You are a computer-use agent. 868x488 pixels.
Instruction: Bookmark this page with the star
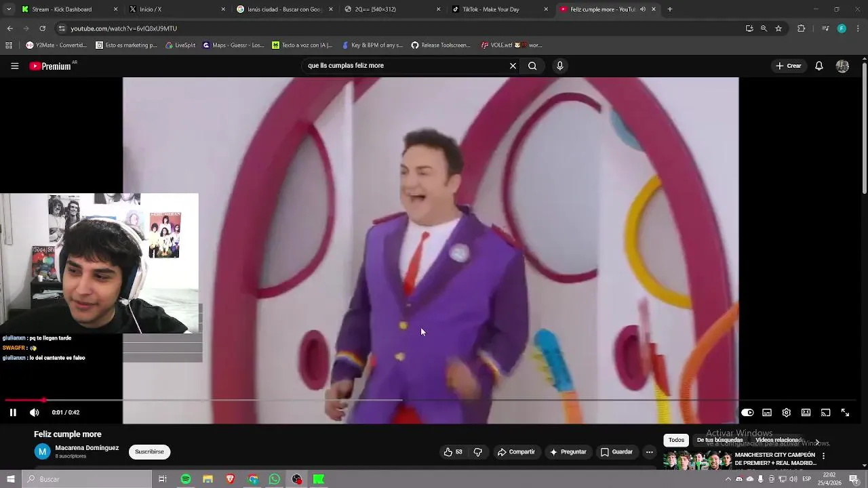tap(778, 28)
